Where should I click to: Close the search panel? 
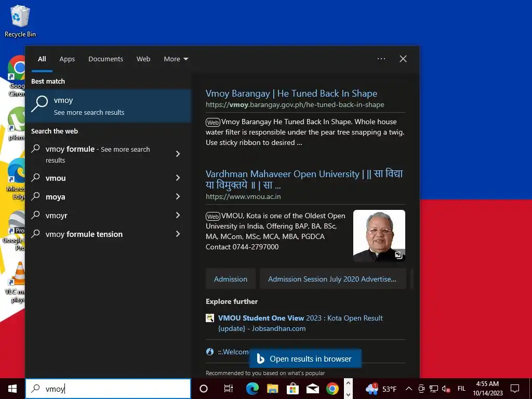point(403,59)
